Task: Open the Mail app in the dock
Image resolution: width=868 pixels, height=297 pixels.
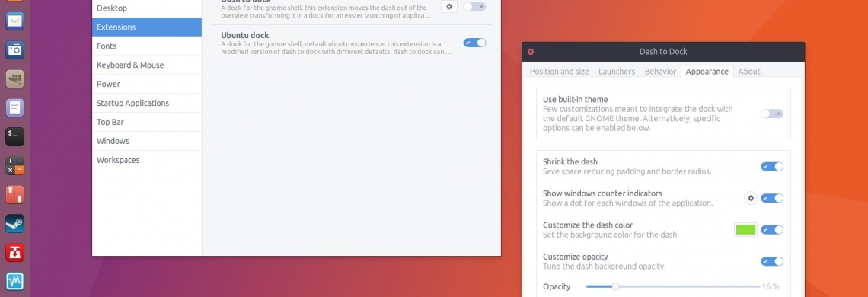Action: (x=15, y=21)
